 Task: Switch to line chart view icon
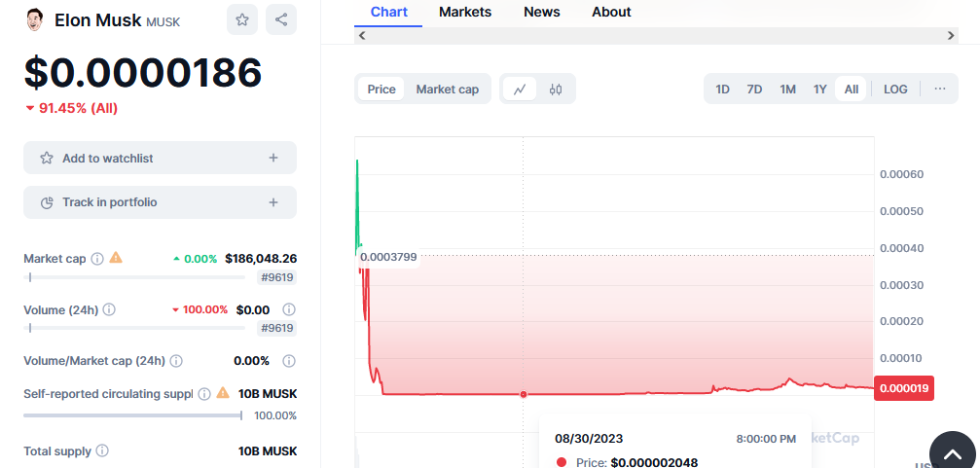pos(520,90)
